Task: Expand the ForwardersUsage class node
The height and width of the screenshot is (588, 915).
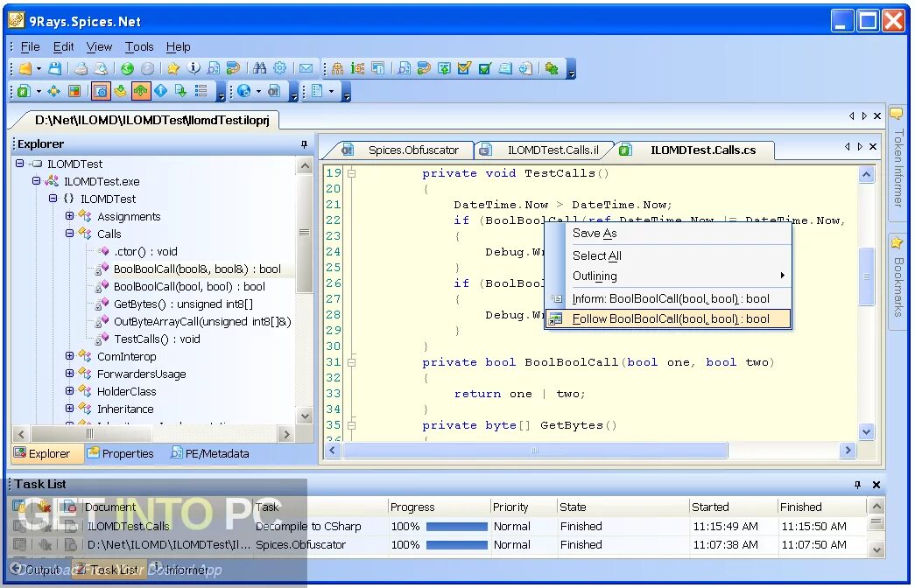Action: tap(69, 373)
